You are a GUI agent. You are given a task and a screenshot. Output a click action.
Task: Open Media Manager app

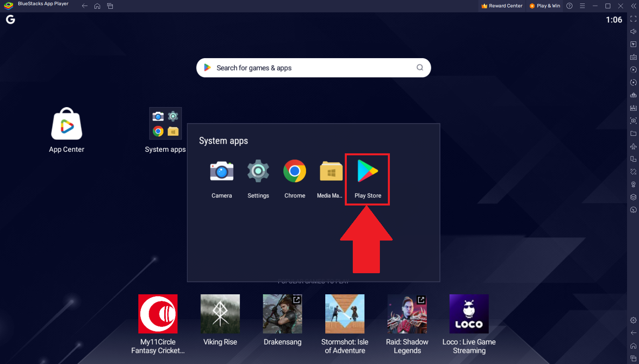coord(330,179)
